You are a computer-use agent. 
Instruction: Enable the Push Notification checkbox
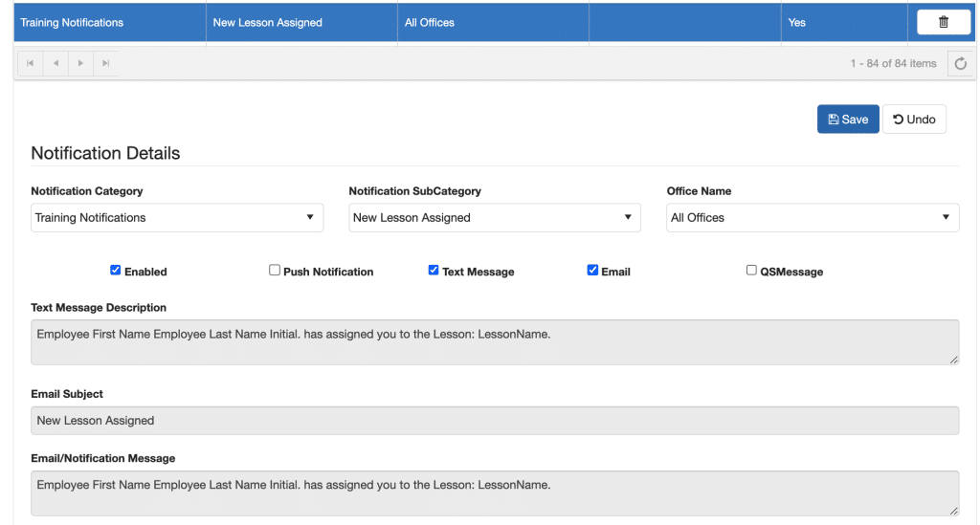point(275,271)
